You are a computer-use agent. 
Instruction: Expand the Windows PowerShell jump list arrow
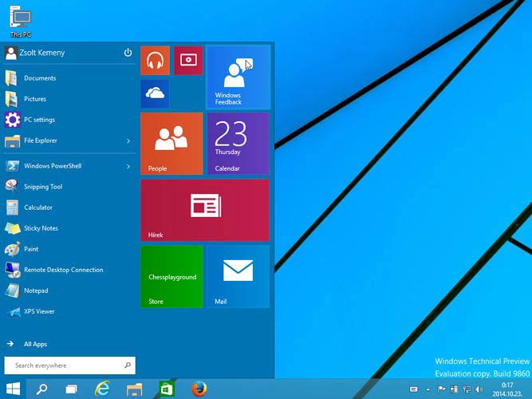tap(128, 167)
